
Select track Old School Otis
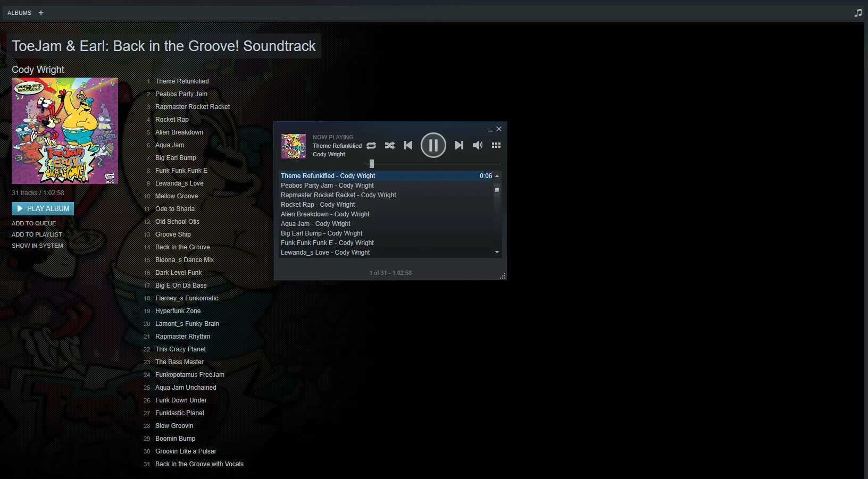[178, 222]
